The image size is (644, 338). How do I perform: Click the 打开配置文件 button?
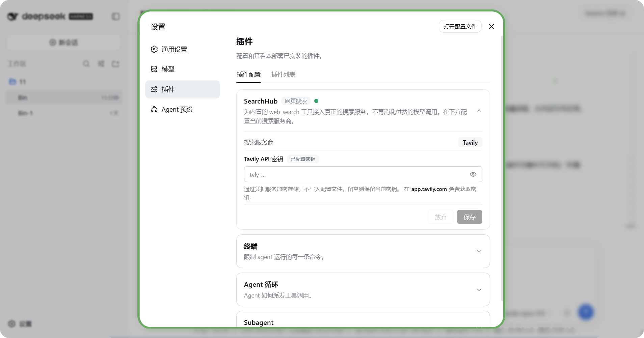(x=460, y=26)
